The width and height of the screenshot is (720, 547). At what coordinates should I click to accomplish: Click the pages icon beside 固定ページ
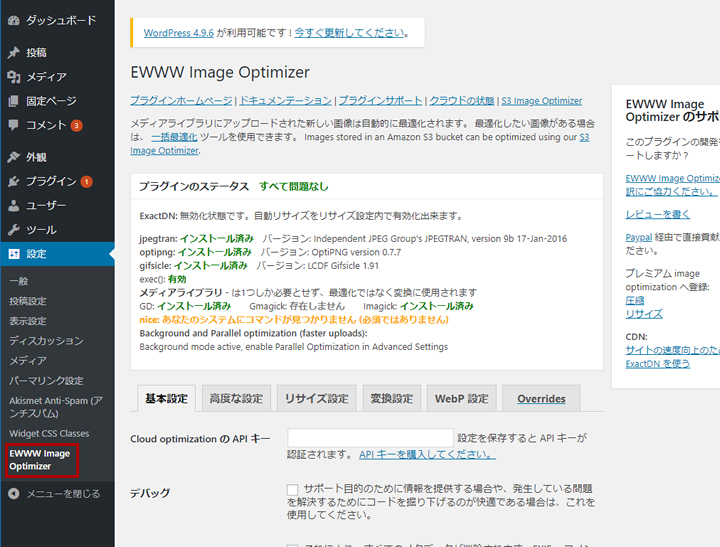(14, 101)
